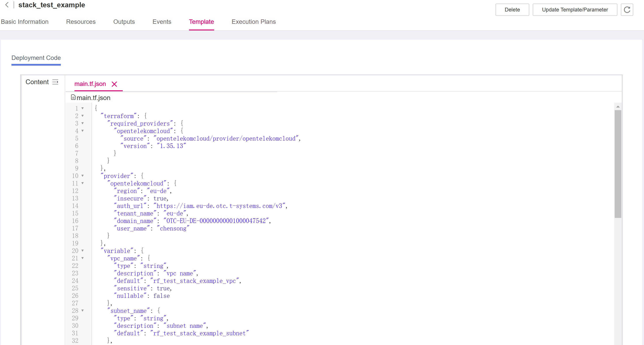Click the rf_test_stack_example_vpc default value
Viewport: 644px width, 345px height.
(195, 281)
